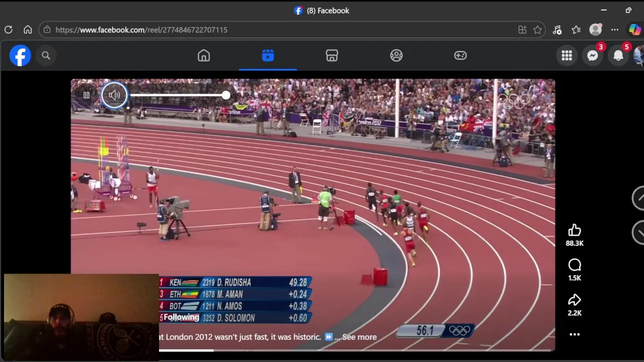The height and width of the screenshot is (362, 644).
Task: Share the reel
Action: [575, 300]
